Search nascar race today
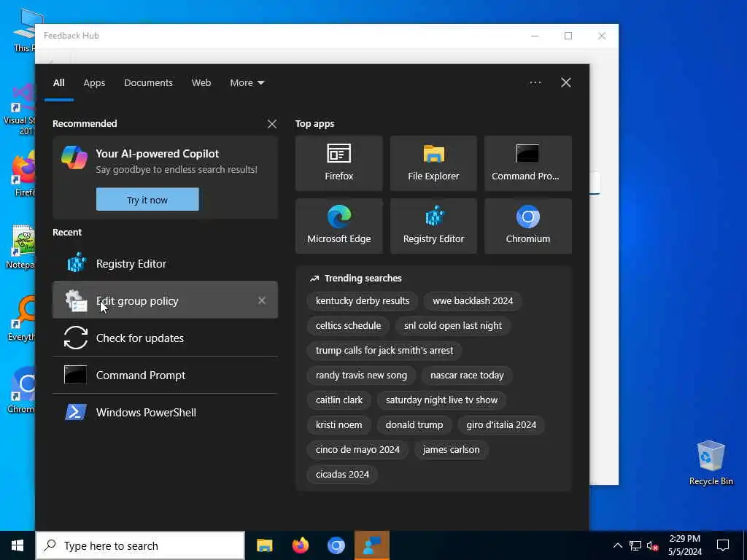 point(467,376)
